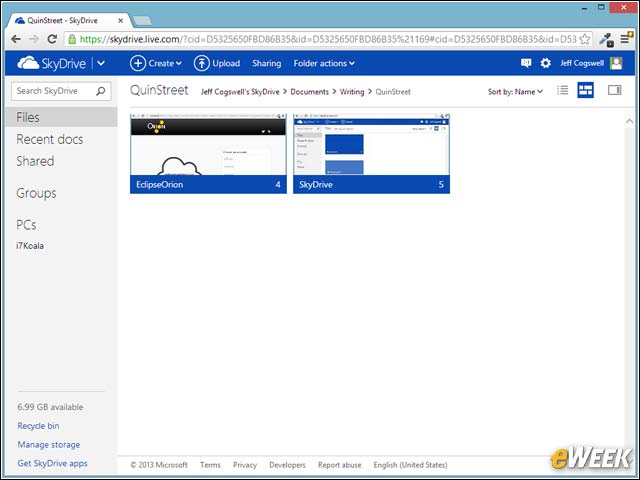Image resolution: width=640 pixels, height=480 pixels.
Task: Open a new browser tab
Action: (142, 20)
